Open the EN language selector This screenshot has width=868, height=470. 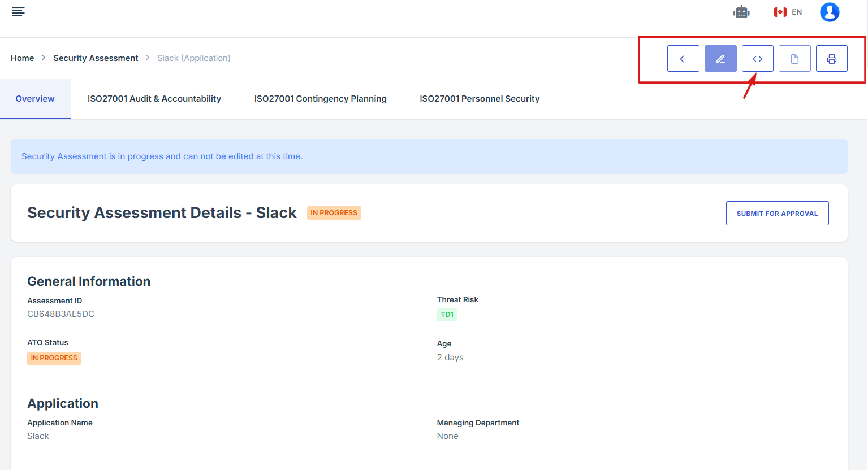797,12
